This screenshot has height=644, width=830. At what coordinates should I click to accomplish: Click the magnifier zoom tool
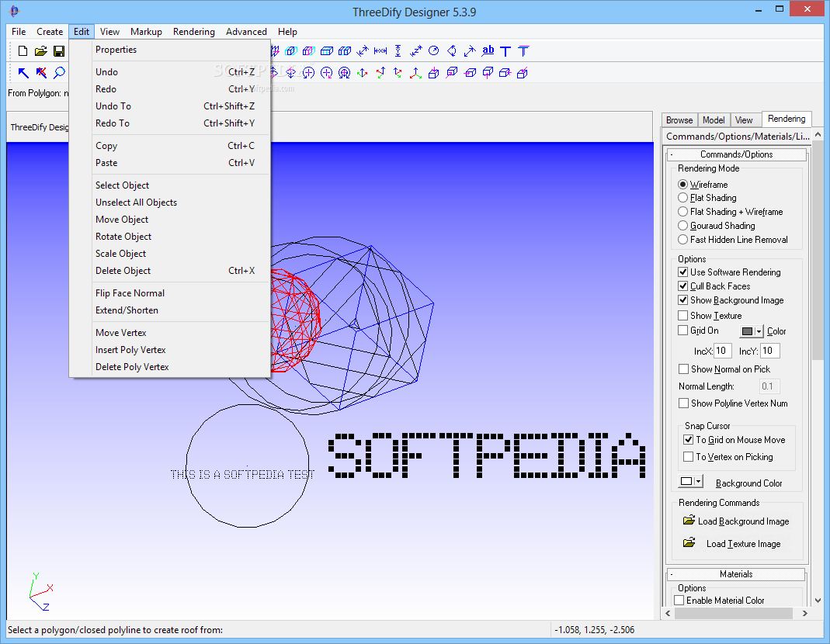[59, 72]
